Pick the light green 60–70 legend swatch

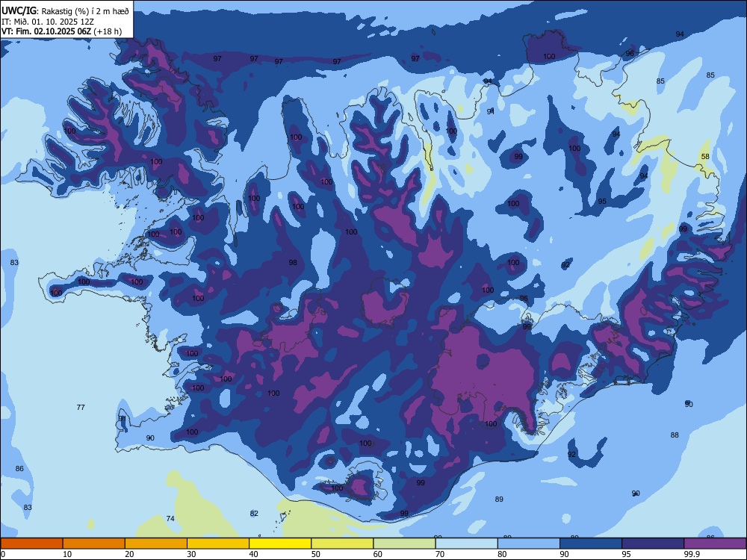[404, 544]
